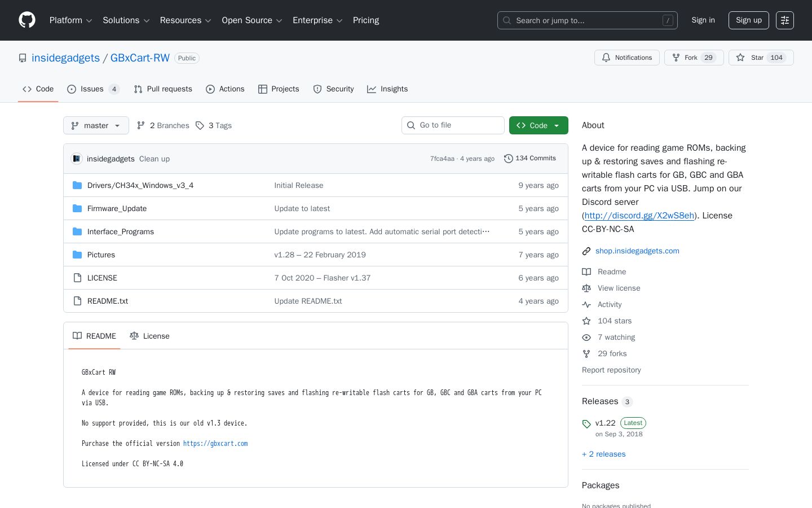This screenshot has height=508, width=812.
Task: Expand the Solutions menu
Action: pyautogui.click(x=126, y=20)
